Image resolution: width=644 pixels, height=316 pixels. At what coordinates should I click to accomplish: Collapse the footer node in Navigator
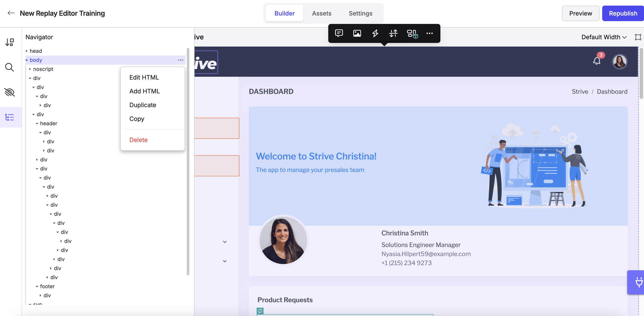pyautogui.click(x=37, y=286)
